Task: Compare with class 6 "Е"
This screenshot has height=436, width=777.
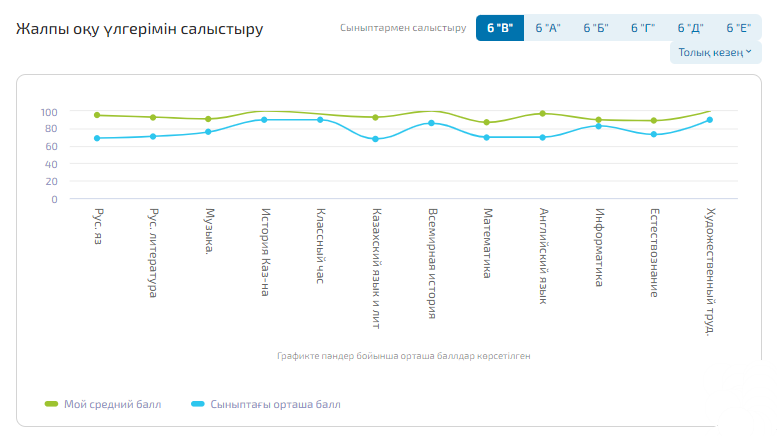Action: 739,28
